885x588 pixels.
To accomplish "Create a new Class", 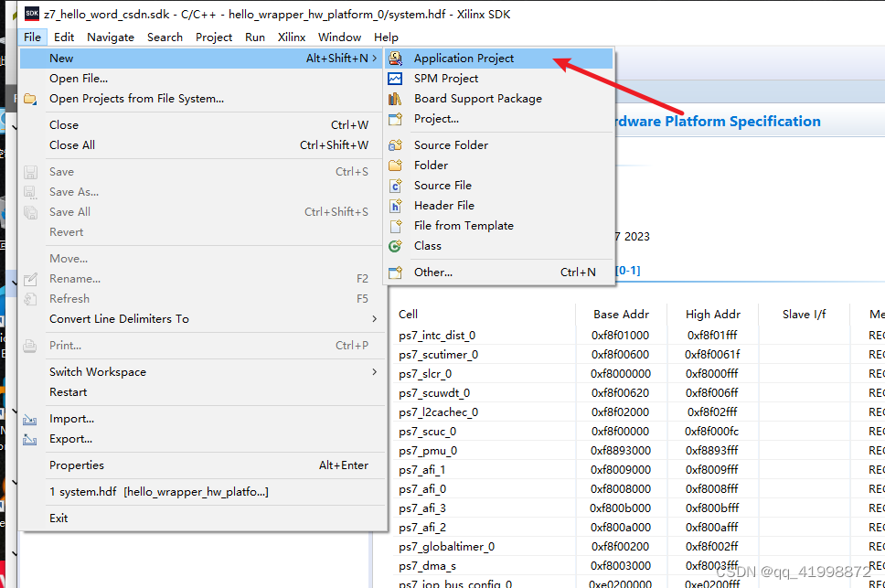I will pos(427,245).
